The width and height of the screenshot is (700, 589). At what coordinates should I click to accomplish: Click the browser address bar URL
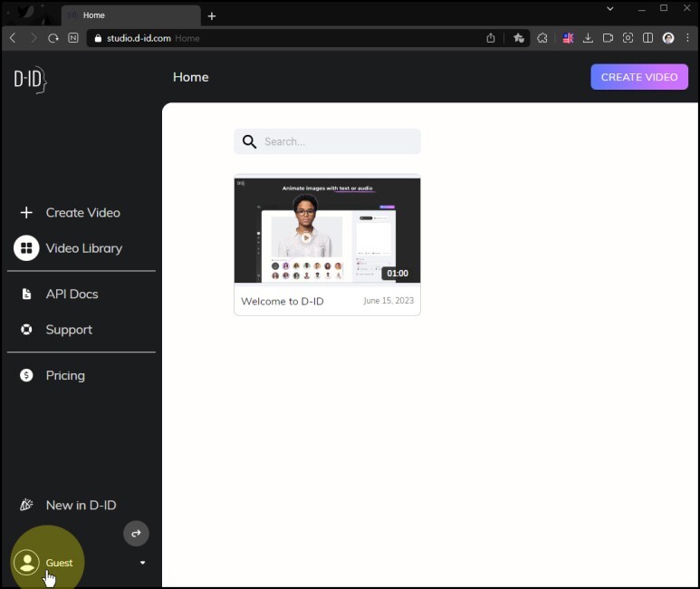(x=139, y=38)
